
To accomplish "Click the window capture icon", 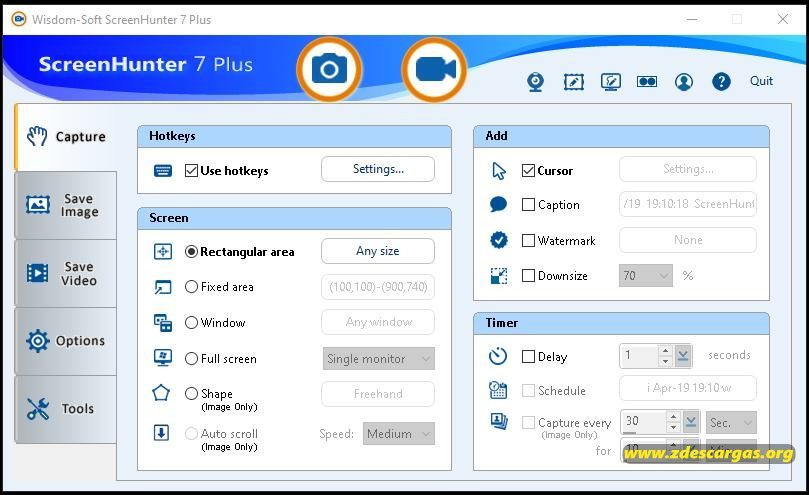I will [x=163, y=323].
